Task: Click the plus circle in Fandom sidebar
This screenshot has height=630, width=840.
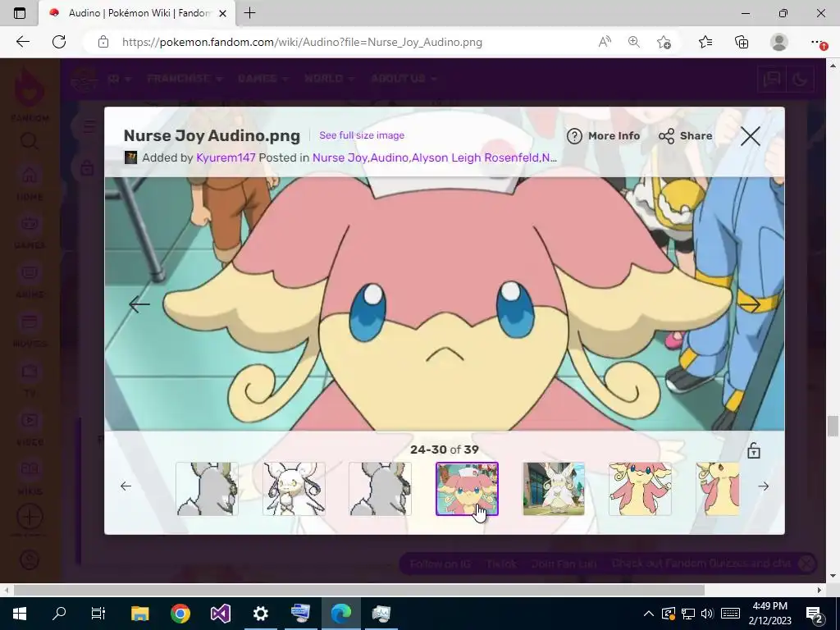Action: tap(30, 517)
